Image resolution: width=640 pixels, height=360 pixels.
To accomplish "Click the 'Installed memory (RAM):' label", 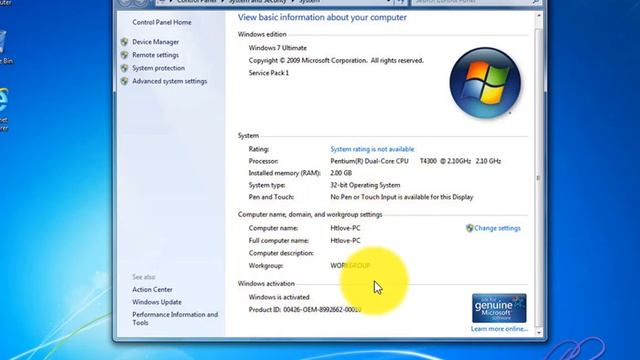I will (284, 173).
